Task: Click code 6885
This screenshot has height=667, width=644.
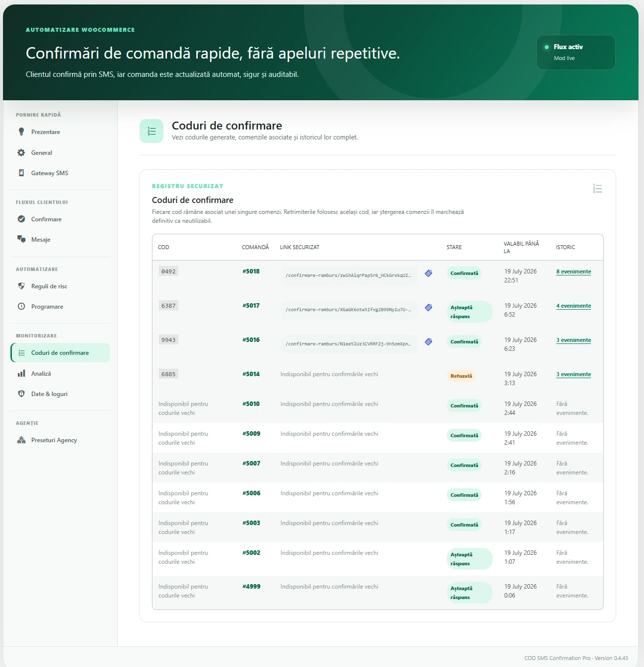Action: coord(168,374)
